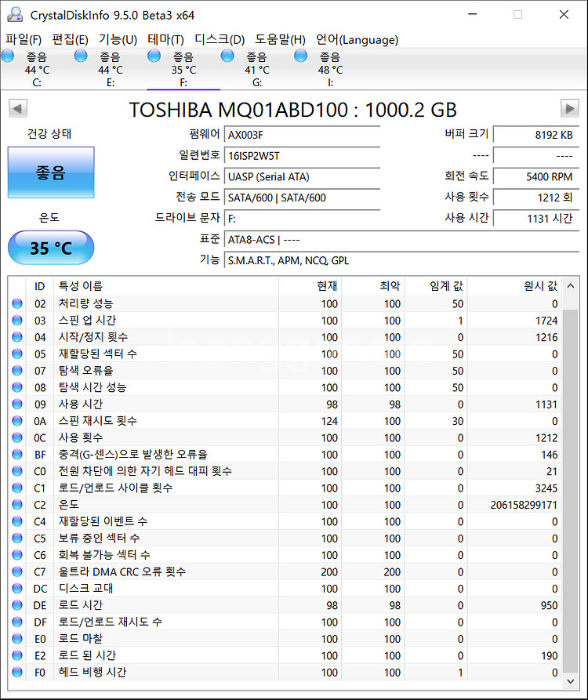Viewport: 588px width, 700px height.
Task: Click the 원시 값 column header
Action: (514, 285)
